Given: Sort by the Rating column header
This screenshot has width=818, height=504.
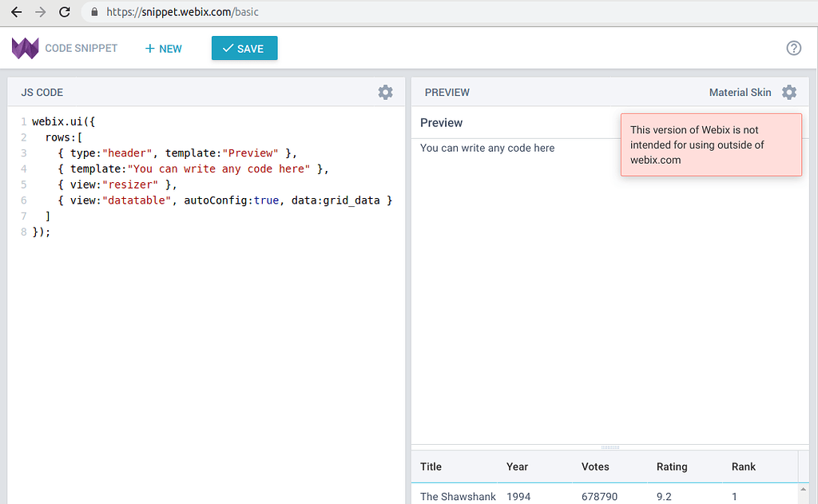Looking at the screenshot, I should pos(685,466).
